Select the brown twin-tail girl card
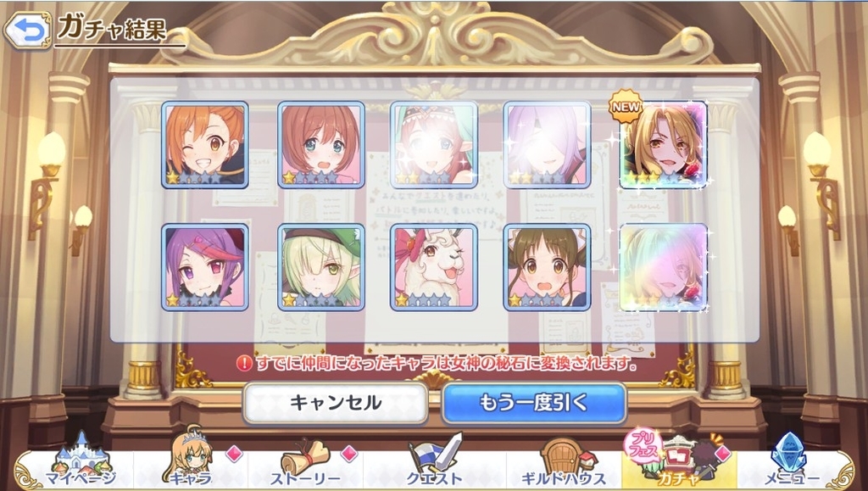Viewport: 868px width, 491px height. [547, 267]
